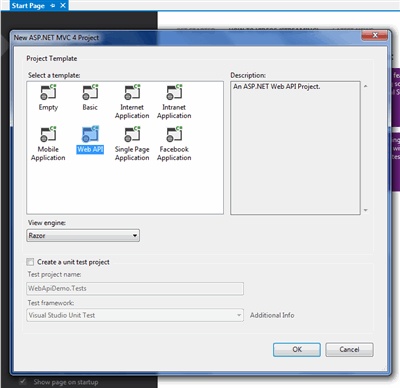
Task: Choose the Basic template icon
Action: (90, 92)
